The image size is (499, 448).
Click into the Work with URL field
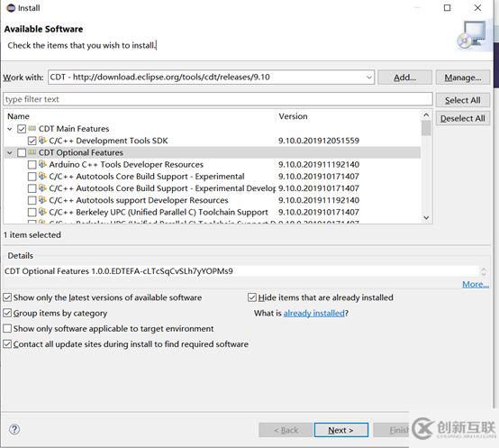(x=212, y=78)
